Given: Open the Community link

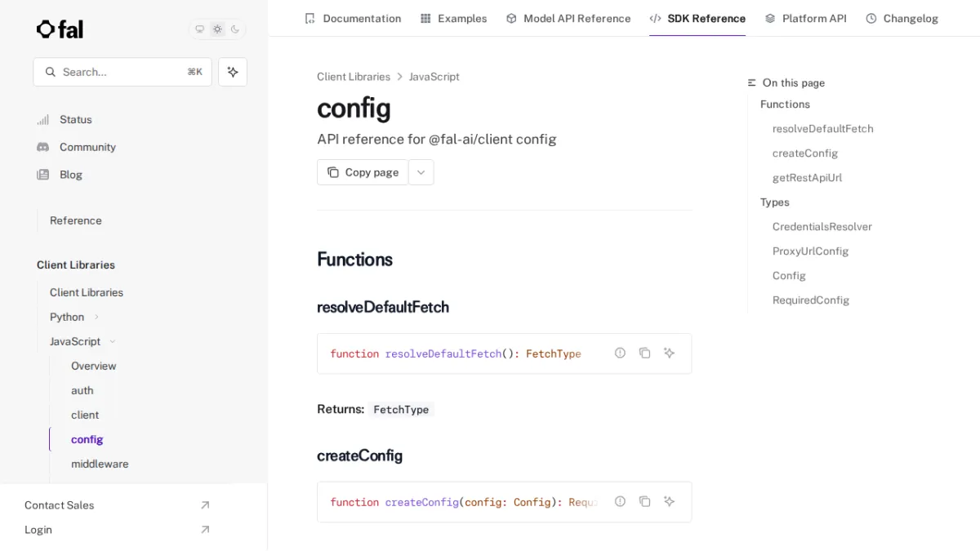Looking at the screenshot, I should (87, 147).
